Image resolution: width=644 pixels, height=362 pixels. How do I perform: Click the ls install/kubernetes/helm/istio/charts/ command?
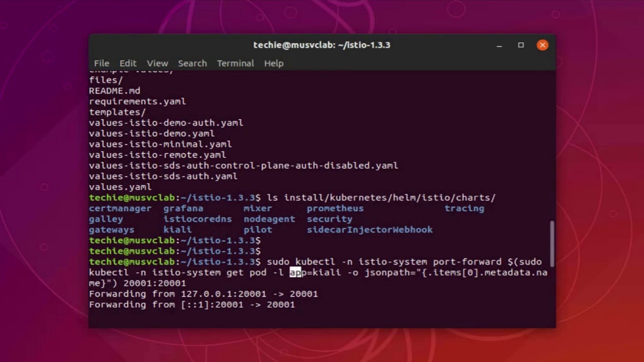tap(381, 198)
